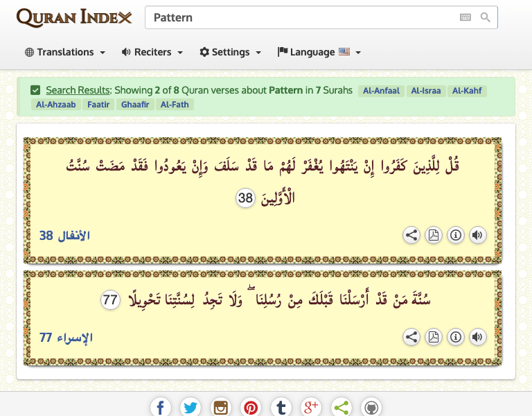
Task: Share page on Pinterest
Action: [x=251, y=407]
